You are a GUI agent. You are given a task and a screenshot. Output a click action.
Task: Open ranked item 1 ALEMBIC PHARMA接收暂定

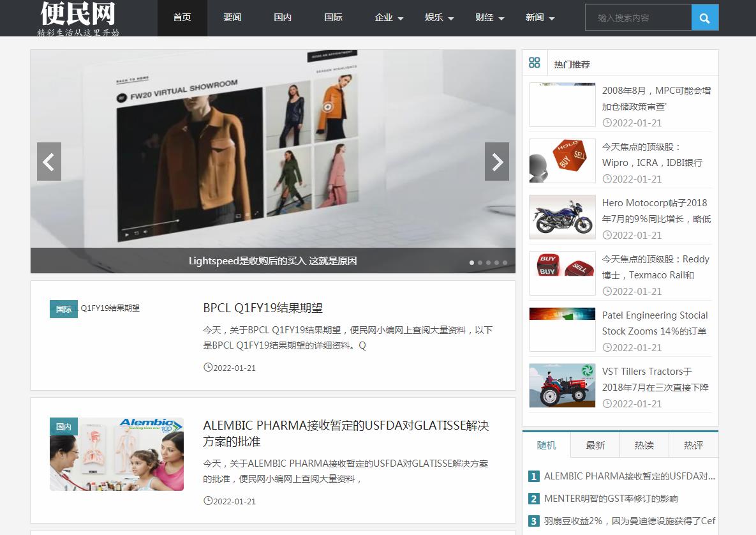point(629,476)
